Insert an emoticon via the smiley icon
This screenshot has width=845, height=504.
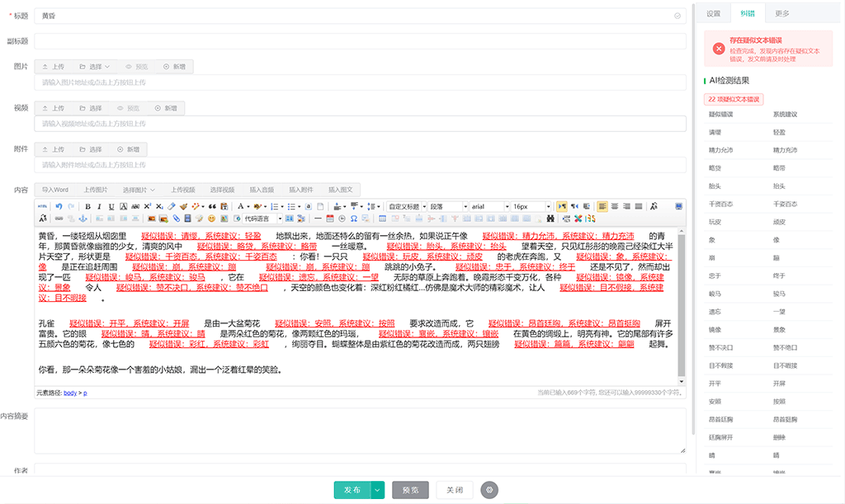(x=211, y=219)
